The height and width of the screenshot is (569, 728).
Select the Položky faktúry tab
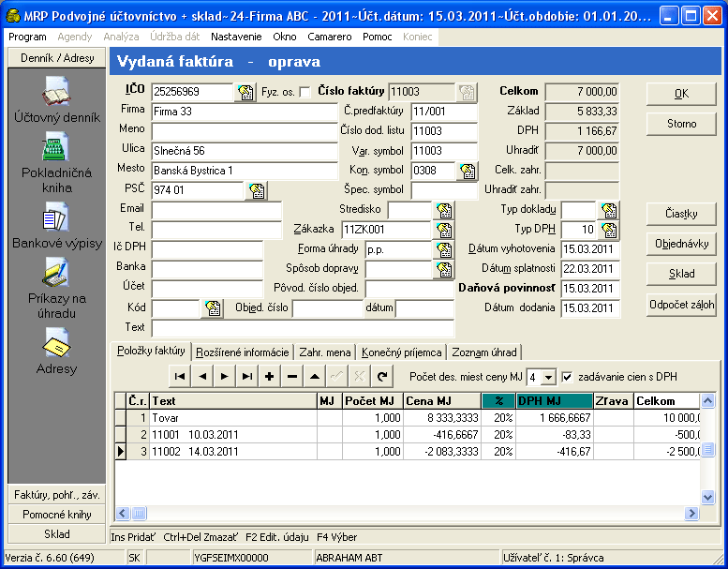coord(151,351)
